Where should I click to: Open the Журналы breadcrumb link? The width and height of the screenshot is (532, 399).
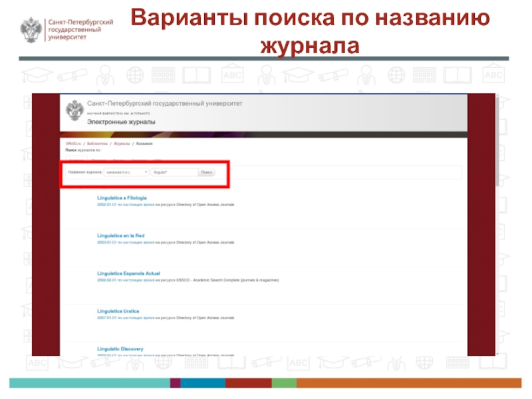122,144
